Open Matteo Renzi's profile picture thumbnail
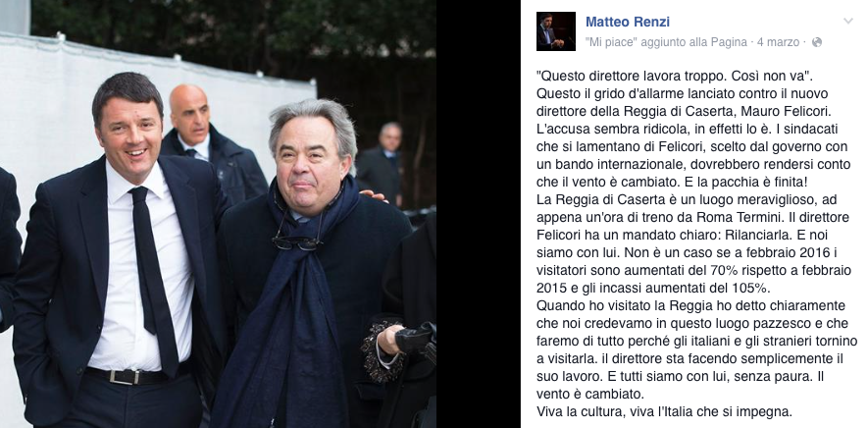Screen dimensions: 868x428 pyautogui.click(x=555, y=31)
